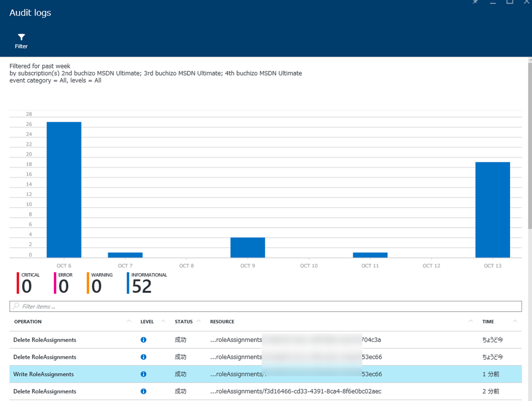Click inside the Filter items search field

click(x=261, y=306)
